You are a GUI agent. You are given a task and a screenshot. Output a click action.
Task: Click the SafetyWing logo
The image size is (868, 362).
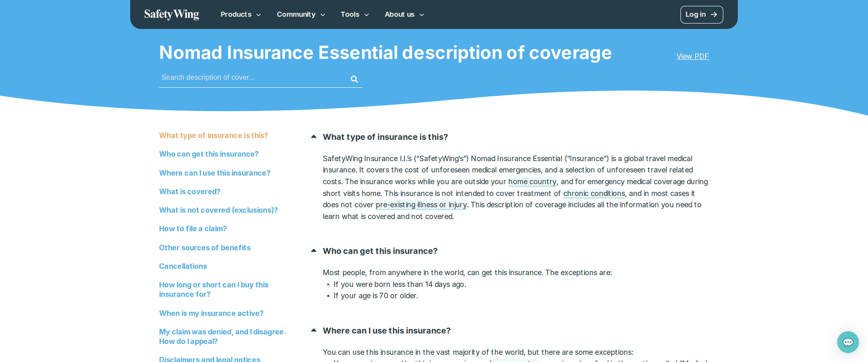172,14
